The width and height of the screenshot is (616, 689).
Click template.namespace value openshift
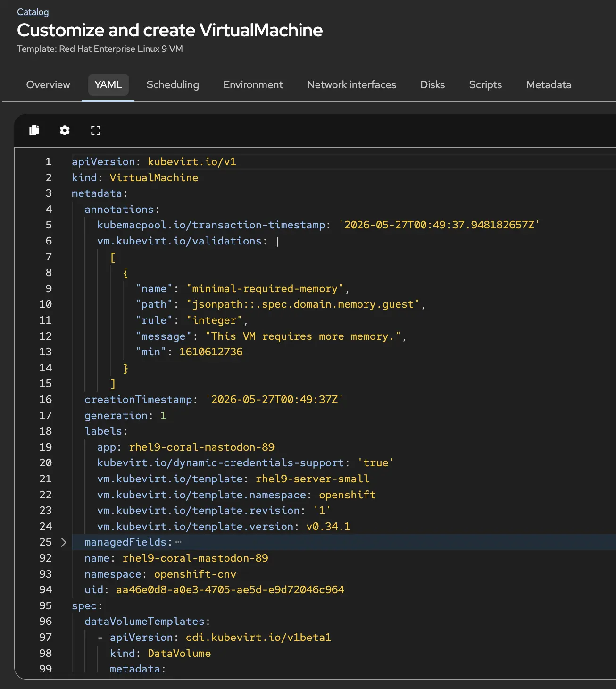coord(347,495)
